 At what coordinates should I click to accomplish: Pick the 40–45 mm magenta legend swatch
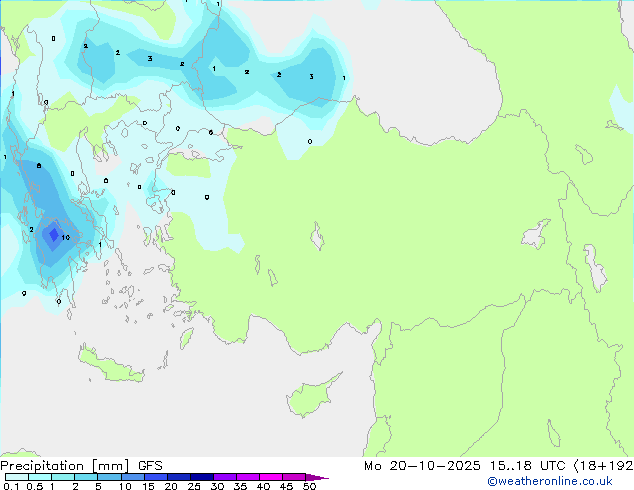[x=271, y=477]
